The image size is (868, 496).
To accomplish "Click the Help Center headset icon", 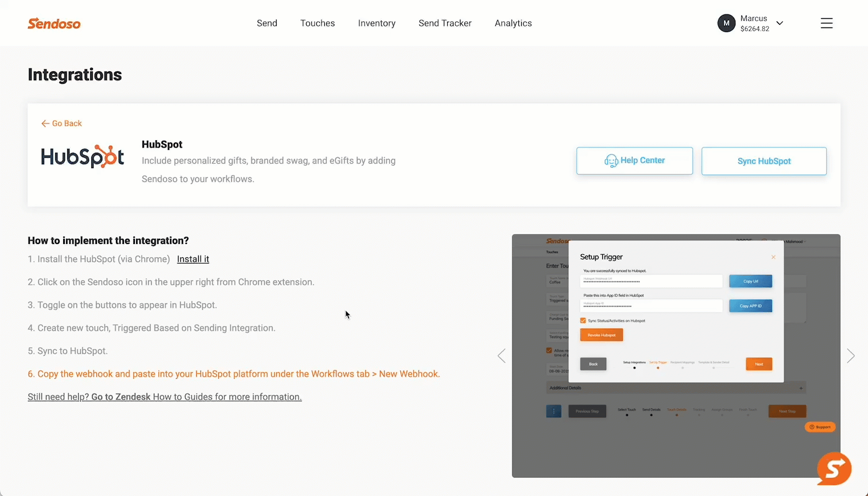I will [x=611, y=161].
